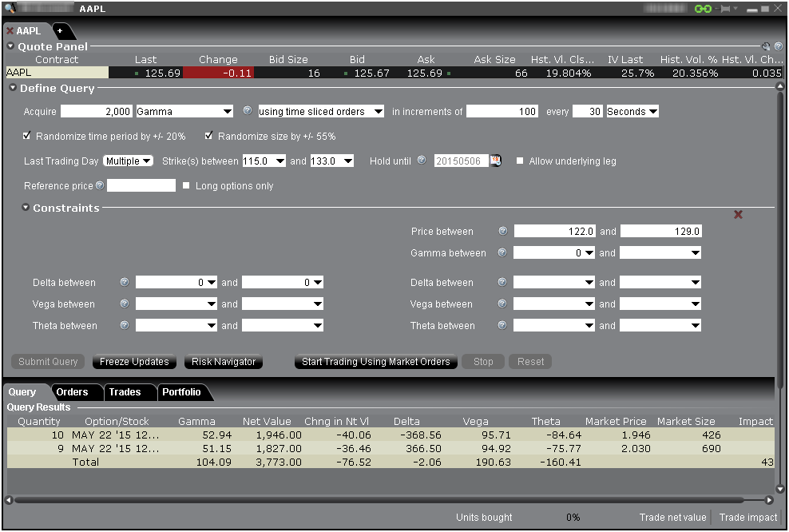Click the green chain link icon in title bar
This screenshot has height=532, width=789.
pyautogui.click(x=703, y=9)
